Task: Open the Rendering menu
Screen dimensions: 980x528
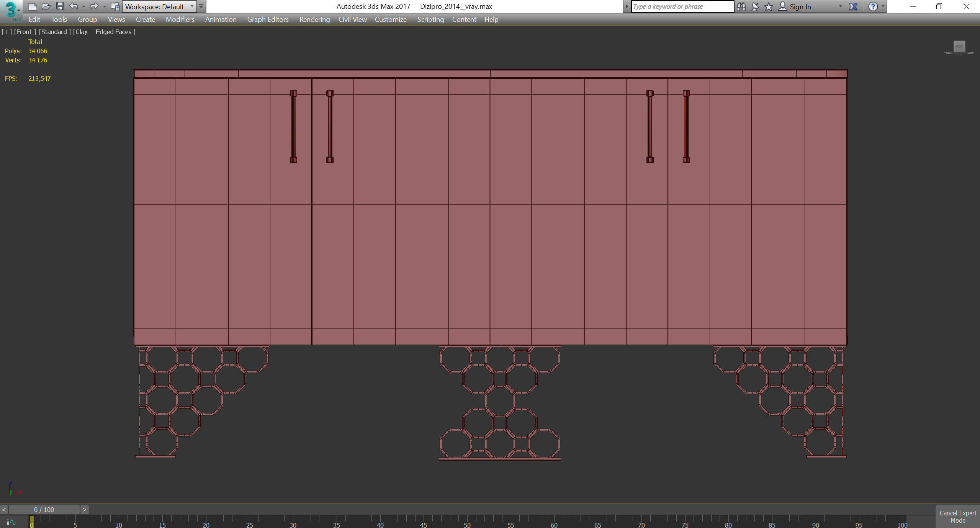Action: (314, 20)
